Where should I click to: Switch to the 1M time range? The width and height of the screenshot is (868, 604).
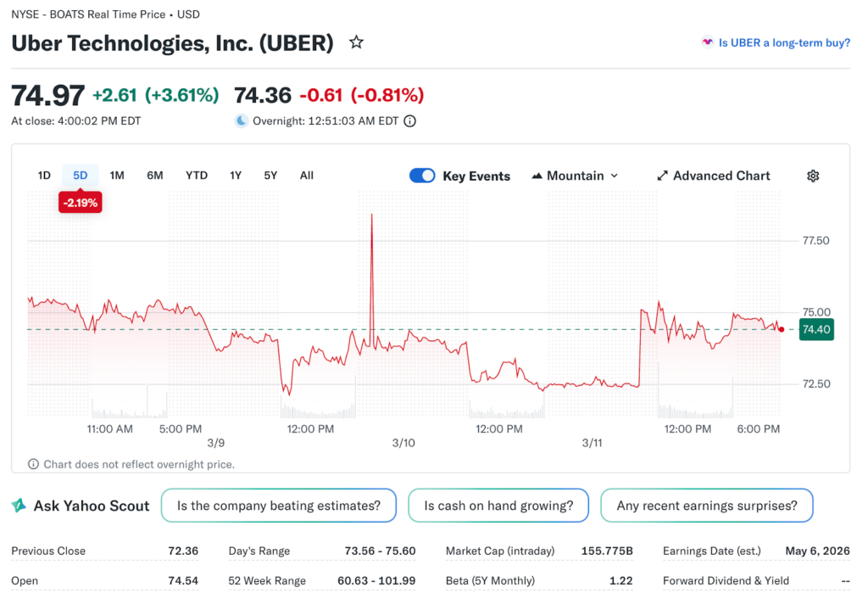(x=117, y=176)
